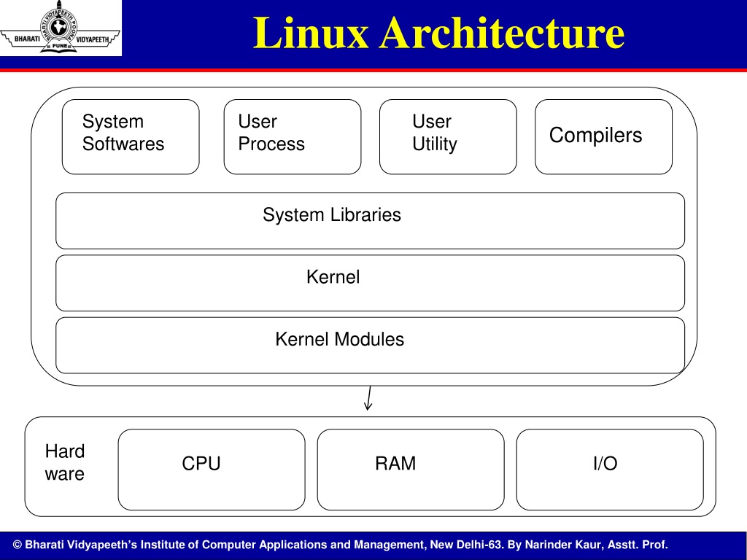Select the 'I/O' hardware box

click(610, 470)
